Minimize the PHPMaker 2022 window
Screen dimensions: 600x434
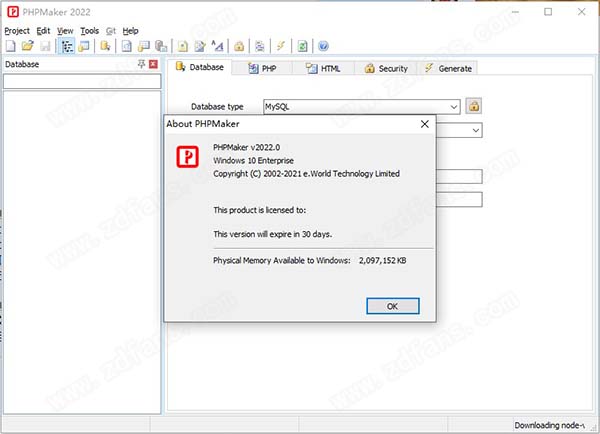coord(515,12)
